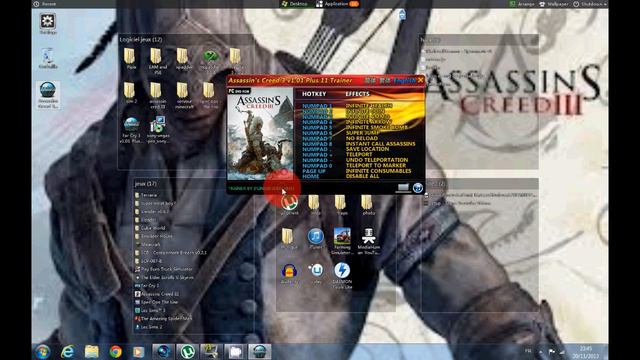Open the Audacity headphones icon
This screenshot has width=640, height=360.
point(289,273)
